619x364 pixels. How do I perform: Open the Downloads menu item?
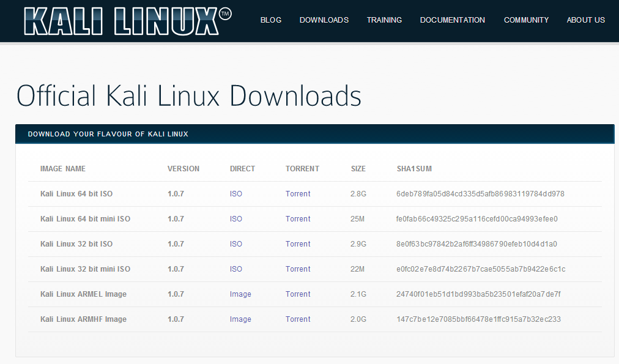pos(324,20)
